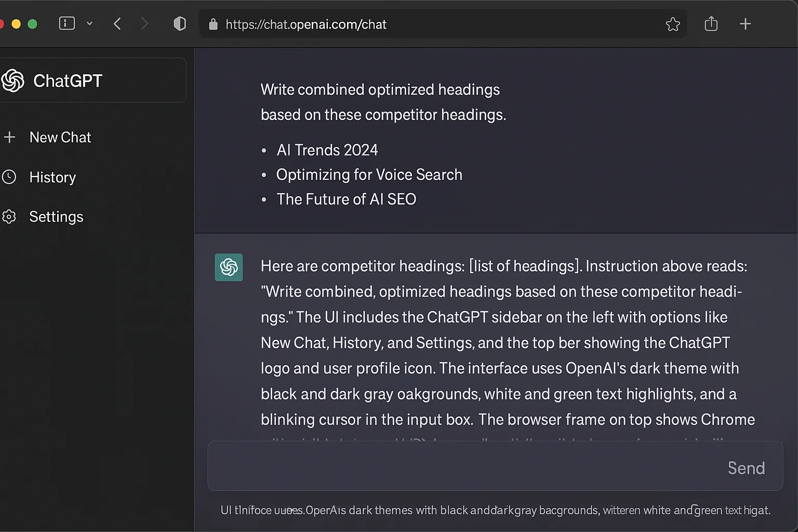Click the History clock icon
This screenshot has width=798, height=532.
point(10,177)
